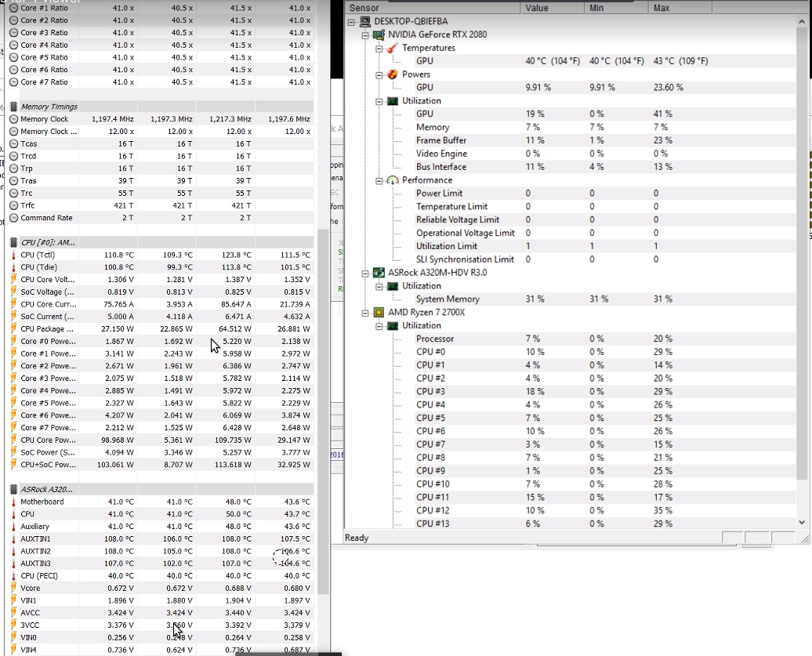The width and height of the screenshot is (812, 656).
Task: Click the NVIDIA GeForce RTX 2080 GPU icon
Action: coord(380,34)
